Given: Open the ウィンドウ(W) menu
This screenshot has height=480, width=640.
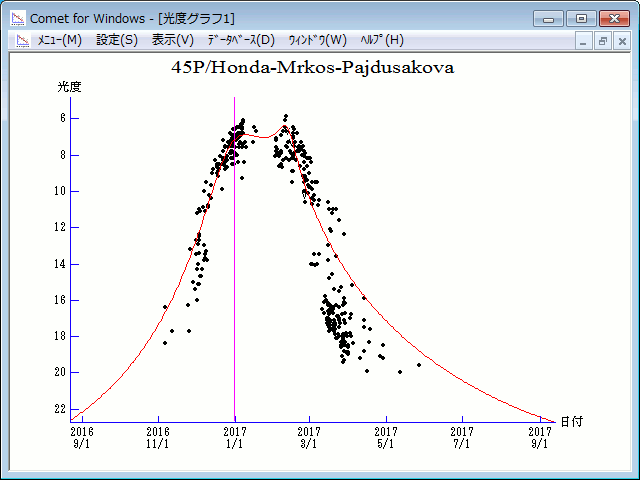Looking at the screenshot, I should [318, 40].
